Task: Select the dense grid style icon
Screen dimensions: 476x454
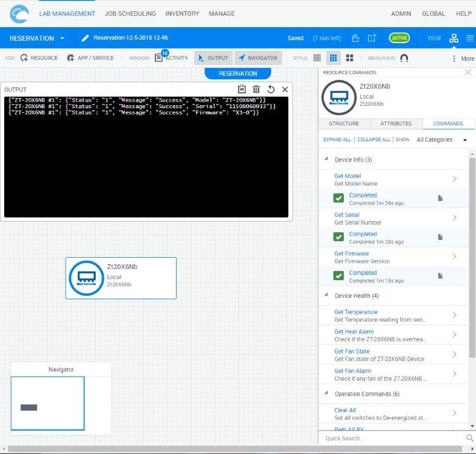Action: pyautogui.click(x=317, y=58)
